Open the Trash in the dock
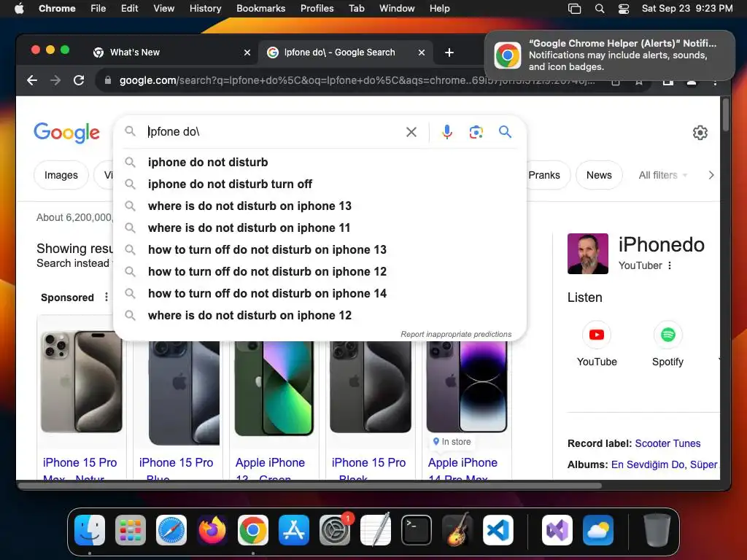Image resolution: width=747 pixels, height=560 pixels. (657, 530)
